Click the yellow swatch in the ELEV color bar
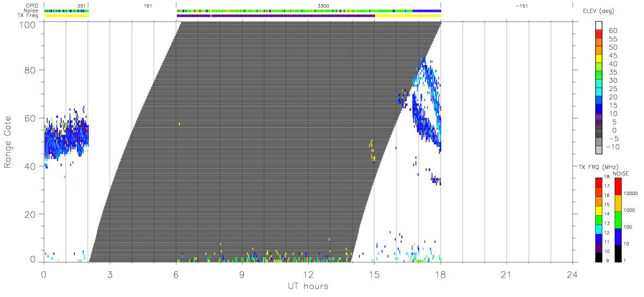The height and width of the screenshot is (297, 644). click(598, 59)
